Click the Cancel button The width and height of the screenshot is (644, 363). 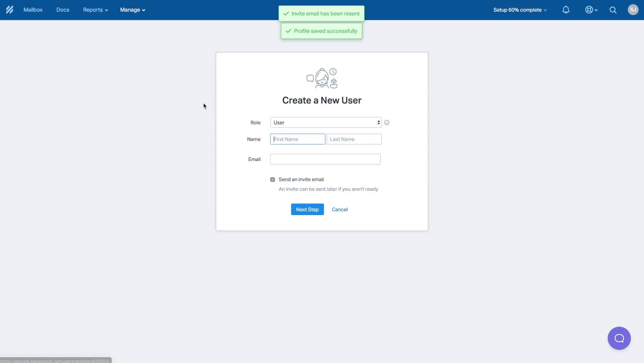(x=340, y=209)
